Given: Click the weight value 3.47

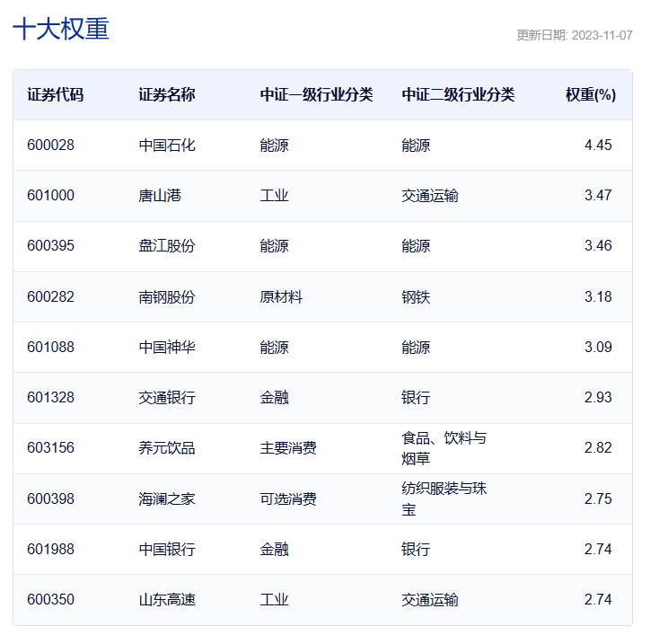Looking at the screenshot, I should coord(598,196).
